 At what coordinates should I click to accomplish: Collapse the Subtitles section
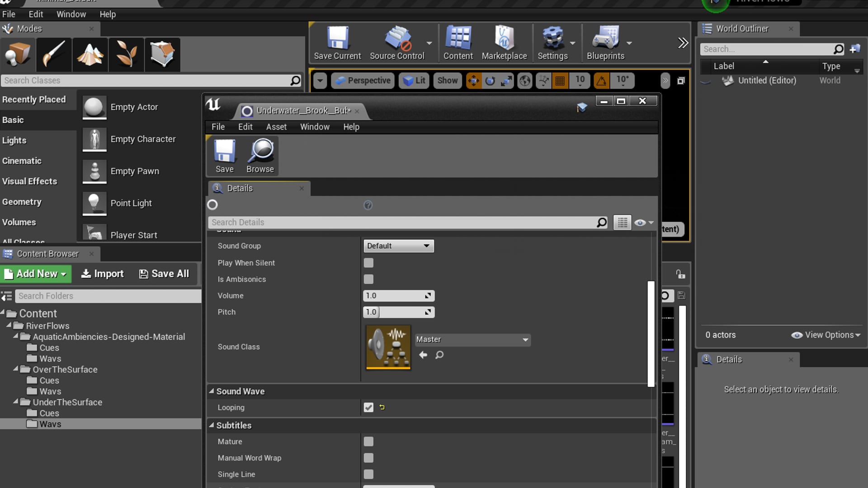click(211, 425)
